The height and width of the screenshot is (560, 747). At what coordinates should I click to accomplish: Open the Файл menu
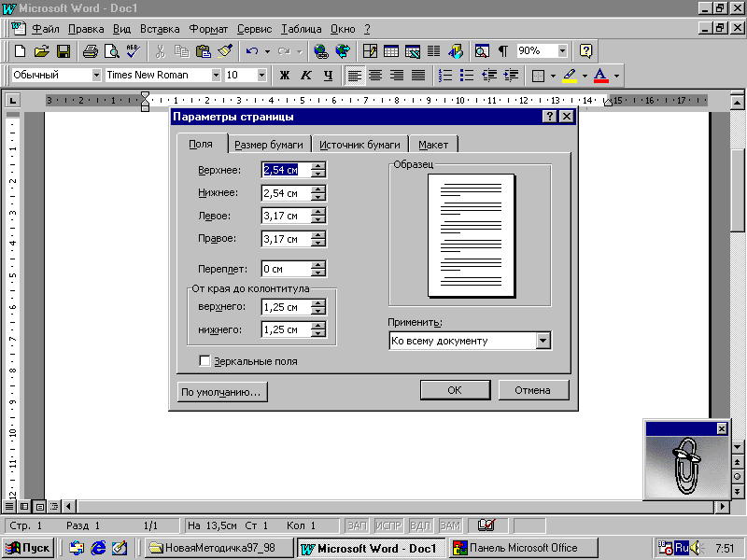coord(46,29)
